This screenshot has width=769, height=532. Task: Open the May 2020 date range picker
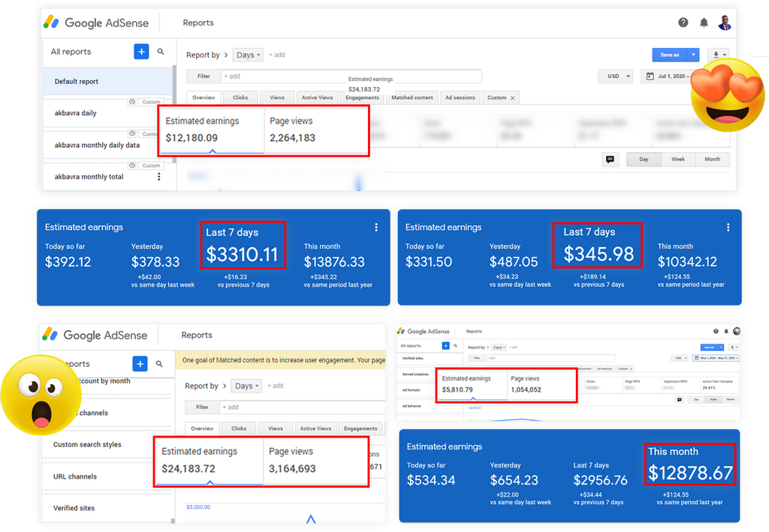point(716,358)
